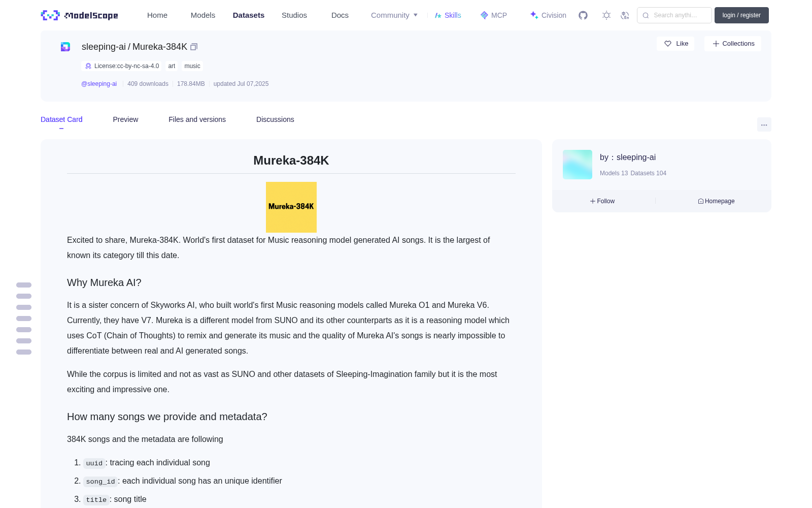Click the sleeping-ai author avatar thumbnail
Image resolution: width=812 pixels, height=508 pixels.
(578, 165)
